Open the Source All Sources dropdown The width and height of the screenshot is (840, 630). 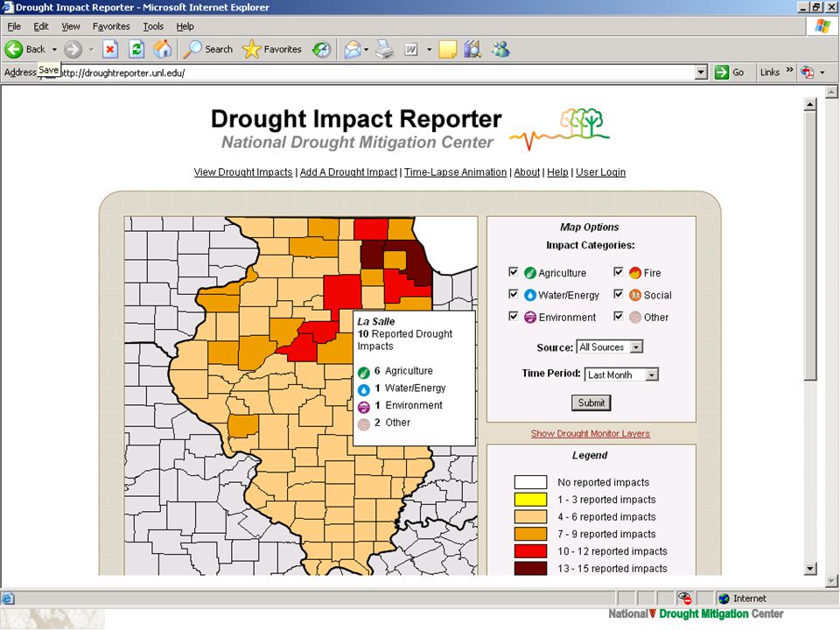click(610, 347)
